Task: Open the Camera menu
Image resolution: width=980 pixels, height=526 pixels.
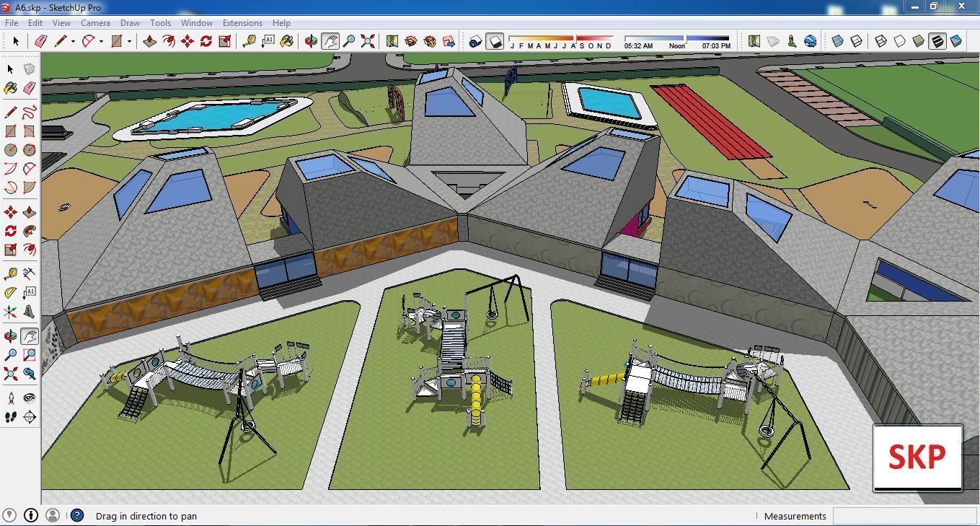Action: pyautogui.click(x=95, y=22)
